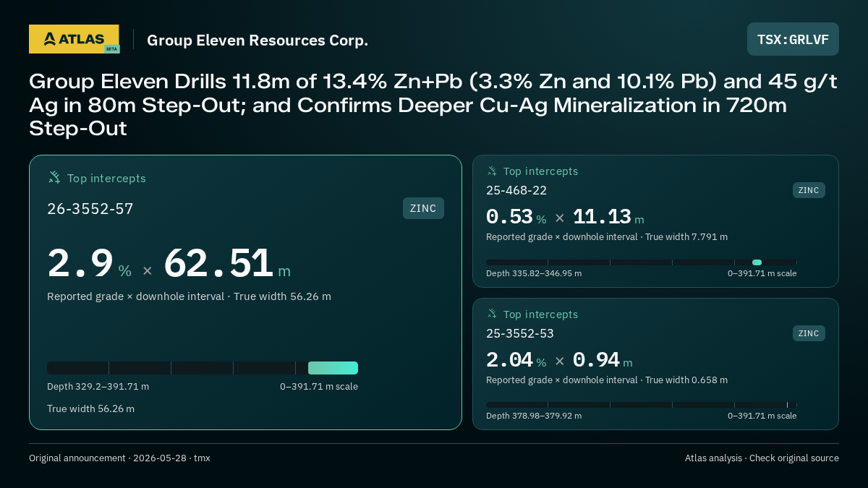Click the announcement headline title

[433, 106]
